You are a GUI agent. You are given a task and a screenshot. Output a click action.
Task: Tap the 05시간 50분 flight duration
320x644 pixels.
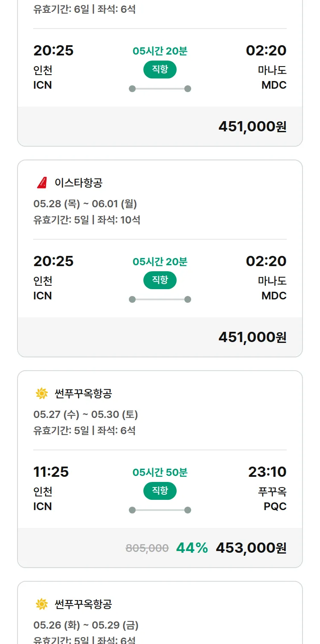tap(160, 473)
